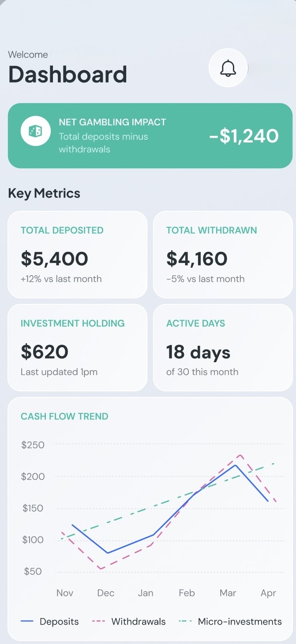Tap the Mar label on chart axis

click(228, 593)
